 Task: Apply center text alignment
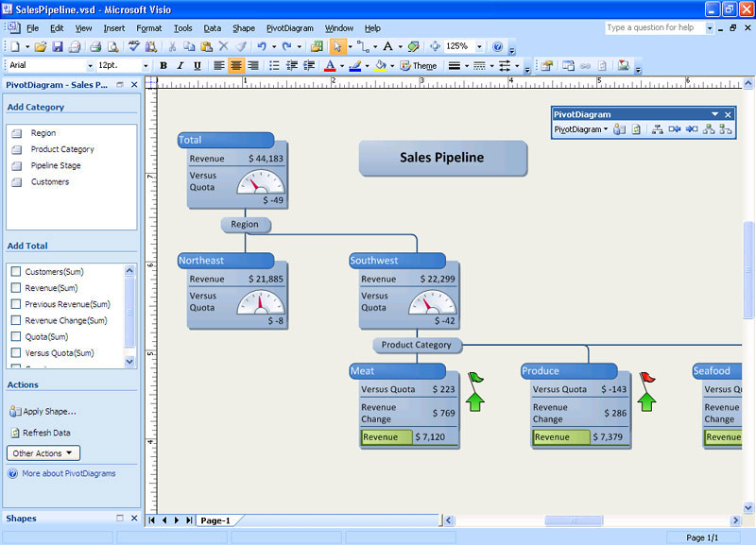click(x=236, y=66)
